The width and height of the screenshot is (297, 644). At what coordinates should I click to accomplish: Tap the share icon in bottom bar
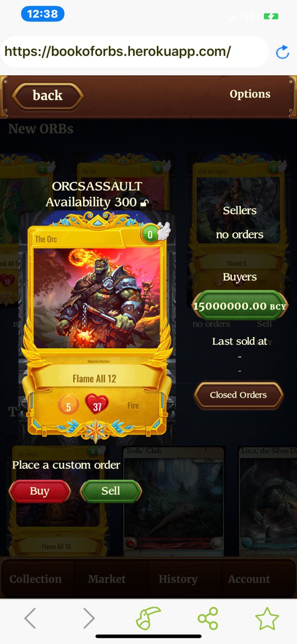point(208,618)
